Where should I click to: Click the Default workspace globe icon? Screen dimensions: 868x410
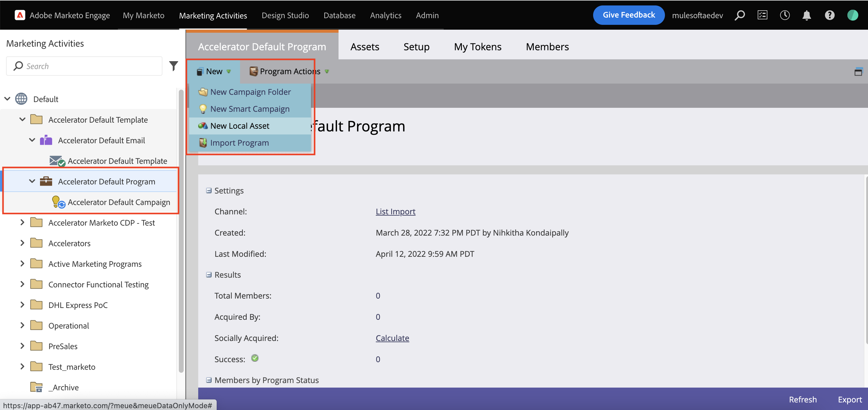coord(21,99)
